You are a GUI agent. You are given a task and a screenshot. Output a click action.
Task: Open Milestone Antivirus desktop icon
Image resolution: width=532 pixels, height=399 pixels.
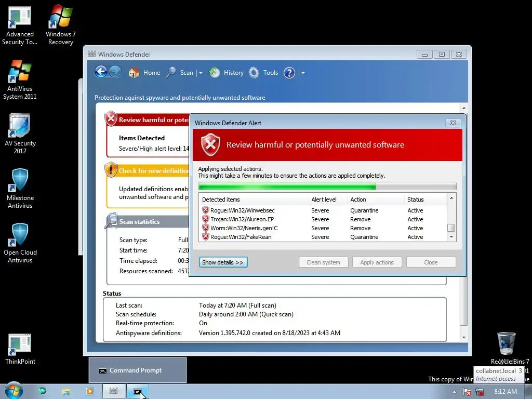point(20,189)
